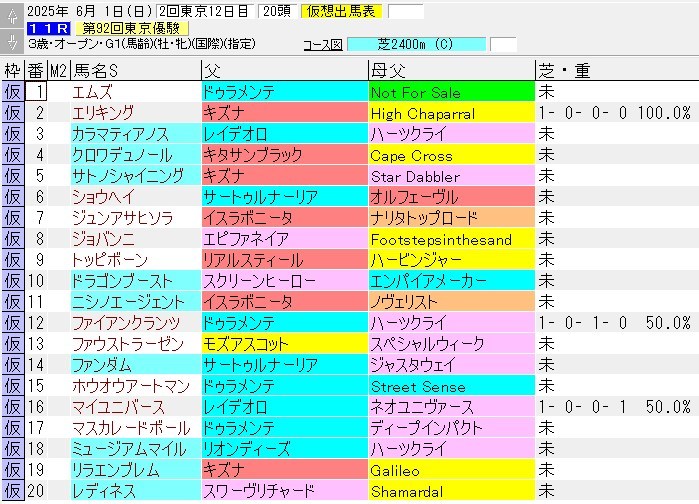Sort by the 馬名S column header

[136, 70]
